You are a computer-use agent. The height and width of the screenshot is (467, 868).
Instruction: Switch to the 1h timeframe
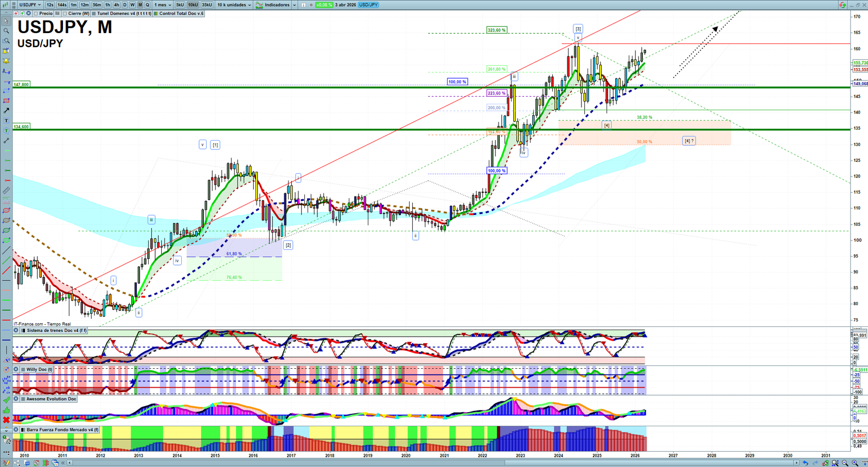point(107,5)
